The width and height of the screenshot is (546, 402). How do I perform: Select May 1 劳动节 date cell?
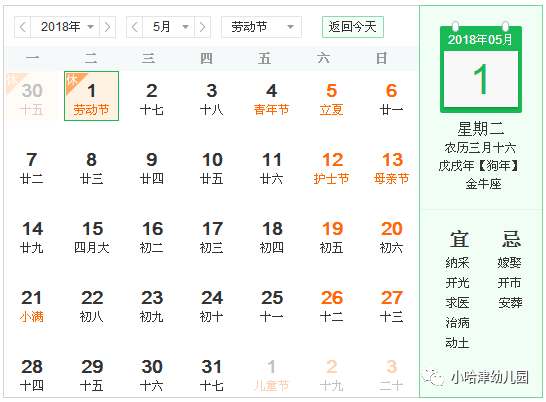pos(92,96)
